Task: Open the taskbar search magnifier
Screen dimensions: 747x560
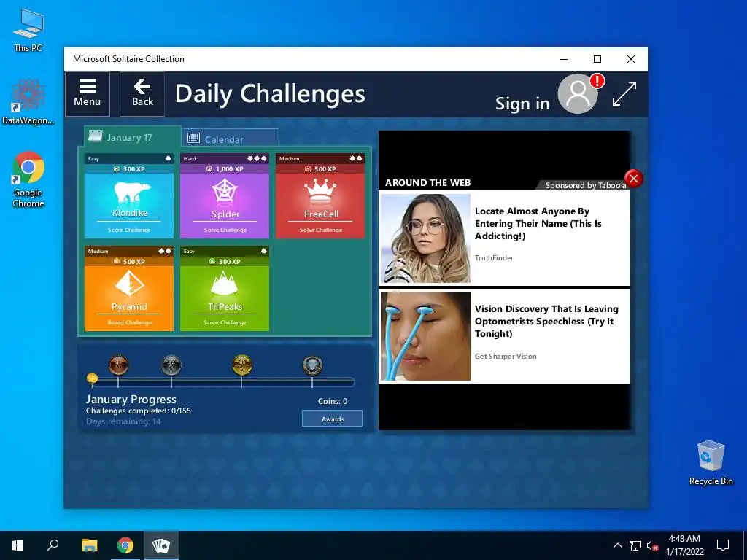Action: pos(53,545)
